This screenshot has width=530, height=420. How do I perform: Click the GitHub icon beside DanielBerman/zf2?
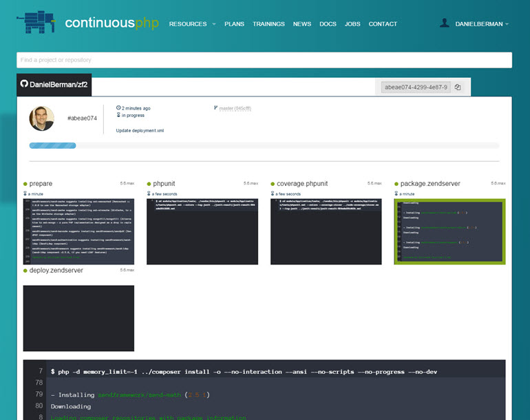(24, 85)
